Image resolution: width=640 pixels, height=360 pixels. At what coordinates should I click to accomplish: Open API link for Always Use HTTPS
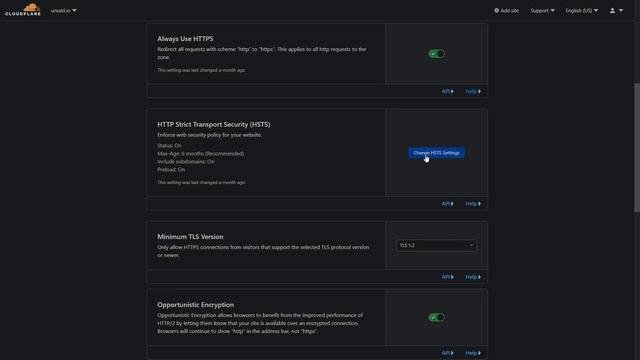447,91
